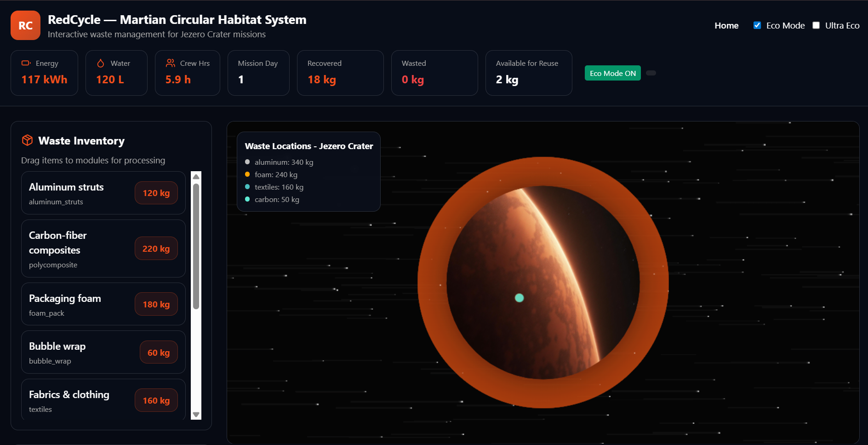Click the 'aluminum_struts' label text
868x445 pixels.
56,202
